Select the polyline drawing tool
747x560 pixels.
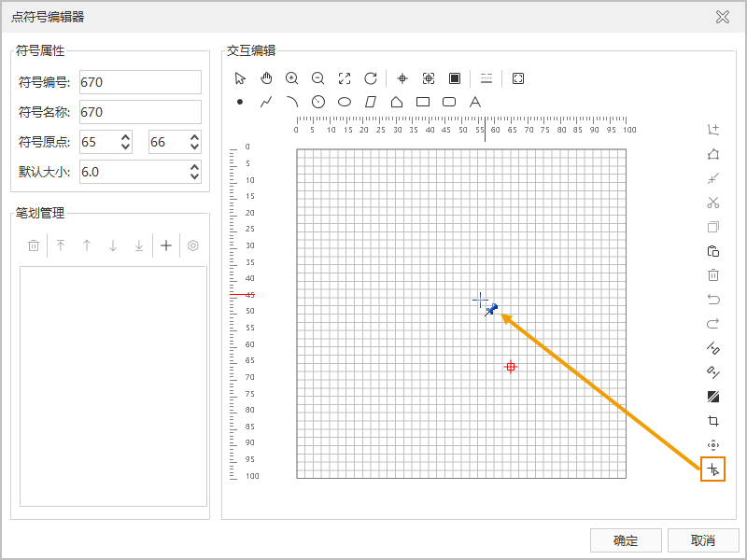[x=266, y=102]
